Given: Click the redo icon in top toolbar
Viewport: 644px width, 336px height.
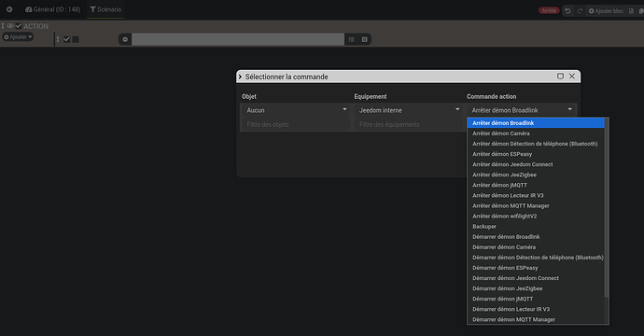Looking at the screenshot, I should (580, 11).
